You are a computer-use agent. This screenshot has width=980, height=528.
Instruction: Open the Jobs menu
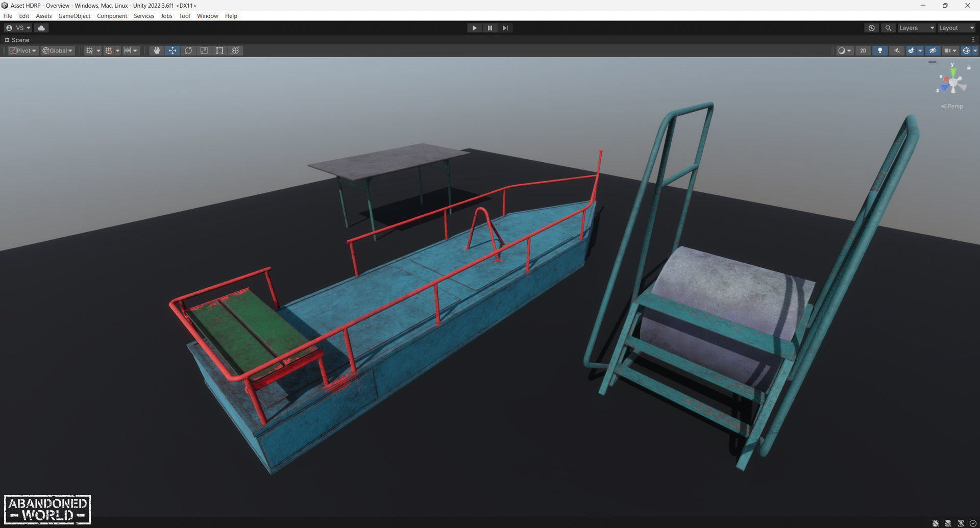click(x=166, y=16)
